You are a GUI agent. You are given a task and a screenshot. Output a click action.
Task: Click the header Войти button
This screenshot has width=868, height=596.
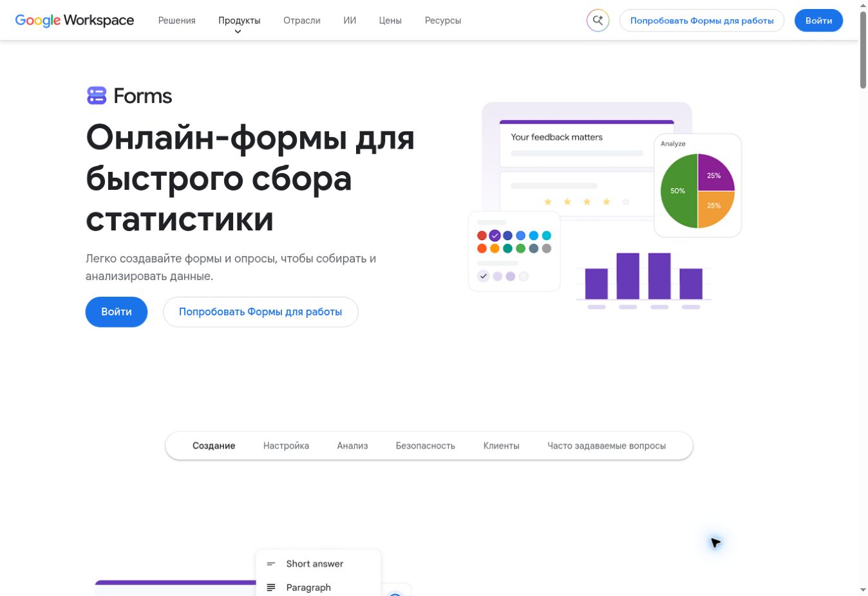tap(818, 21)
